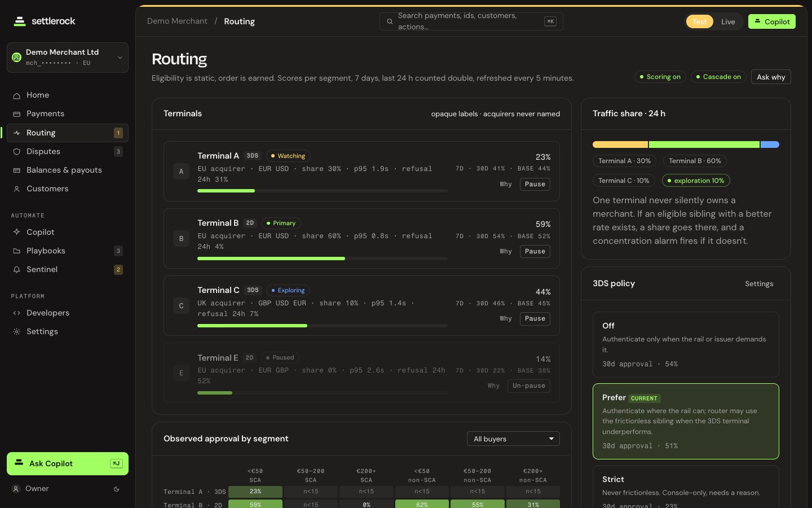
Task: Click the Demo Merchant Ltd avatar icon
Action: [x=16, y=57]
